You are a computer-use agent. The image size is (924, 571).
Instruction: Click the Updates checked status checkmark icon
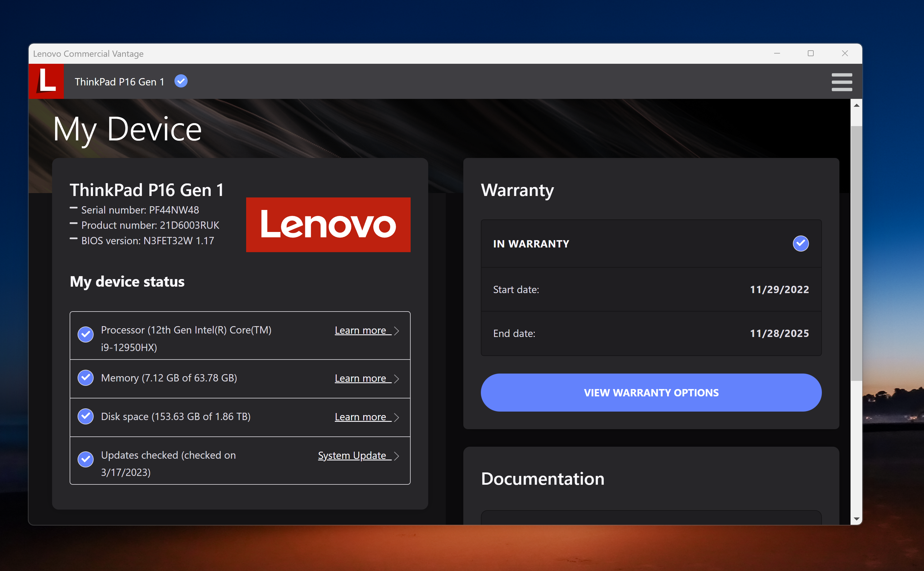tap(86, 459)
